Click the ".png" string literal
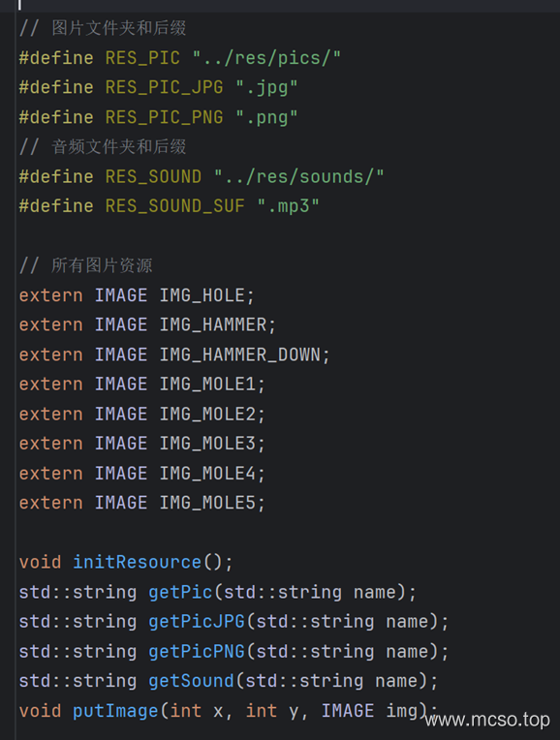This screenshot has width=560, height=740. click(266, 117)
